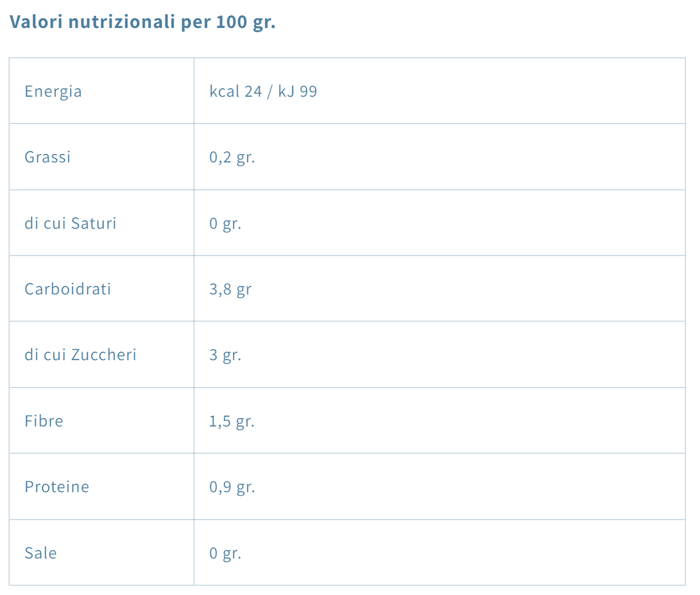Image resolution: width=700 pixels, height=595 pixels.
Task: Select the '0,2 gr.' fat value
Action: tap(232, 157)
